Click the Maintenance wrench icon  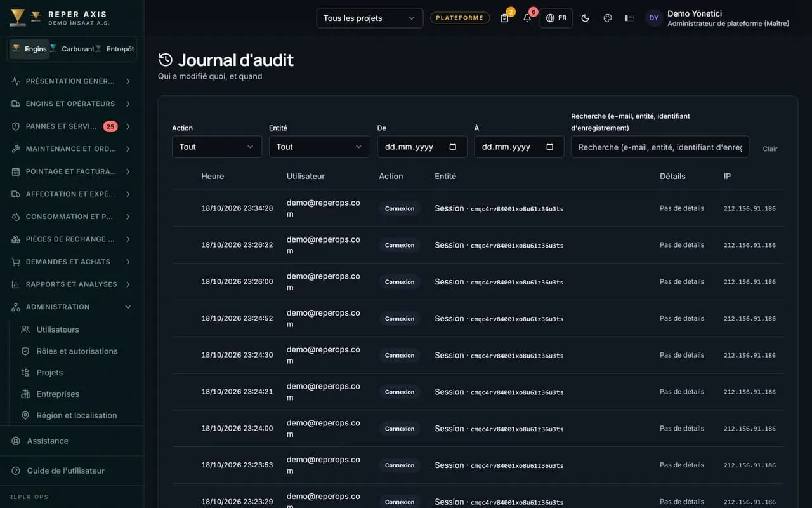[16, 149]
